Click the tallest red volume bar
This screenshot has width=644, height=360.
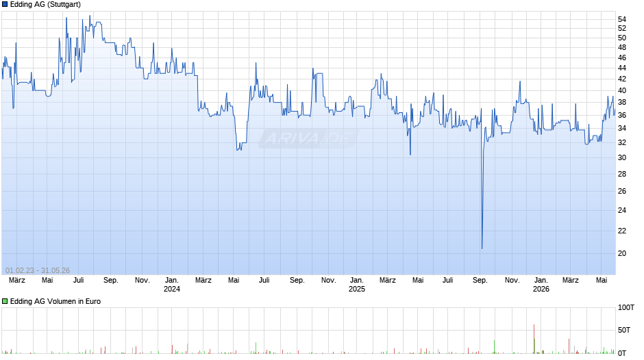coord(534,339)
